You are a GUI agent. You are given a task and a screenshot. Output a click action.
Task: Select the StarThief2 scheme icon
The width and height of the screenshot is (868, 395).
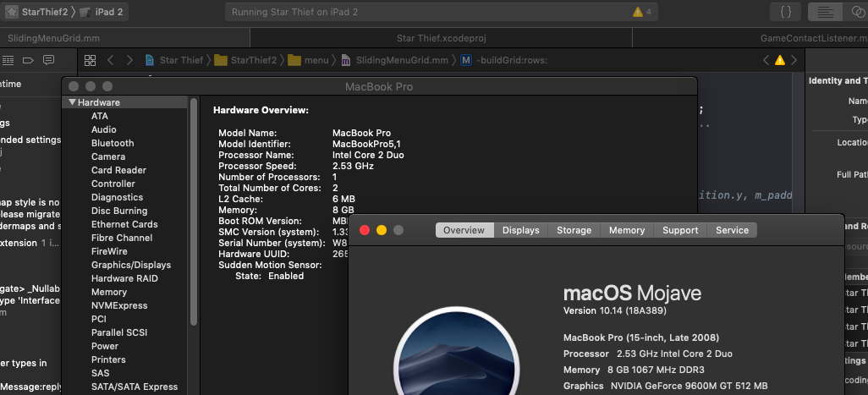[x=11, y=12]
